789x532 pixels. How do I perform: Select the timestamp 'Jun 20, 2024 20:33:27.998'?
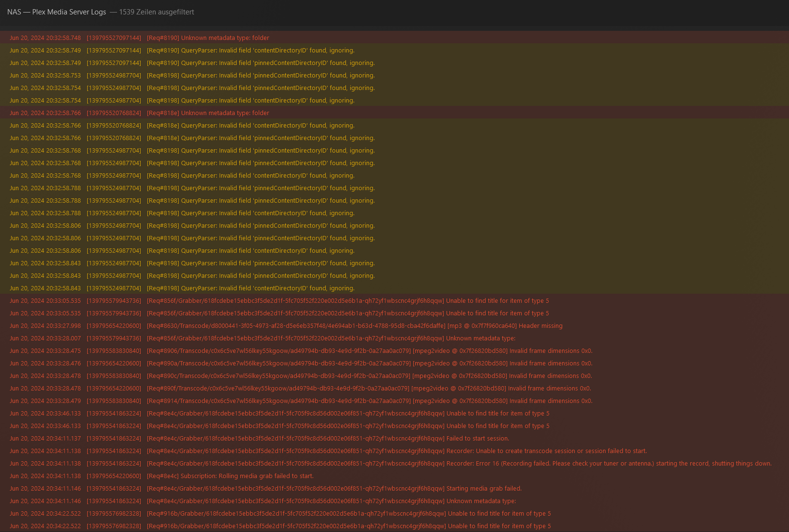(45, 325)
